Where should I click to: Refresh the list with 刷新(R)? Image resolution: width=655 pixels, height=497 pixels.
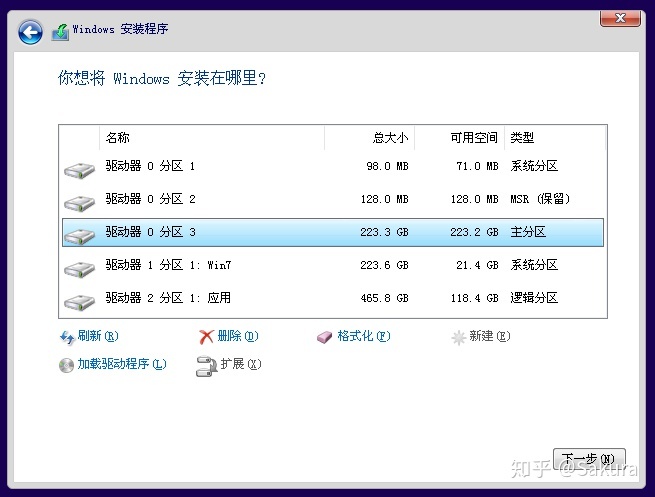pos(98,336)
